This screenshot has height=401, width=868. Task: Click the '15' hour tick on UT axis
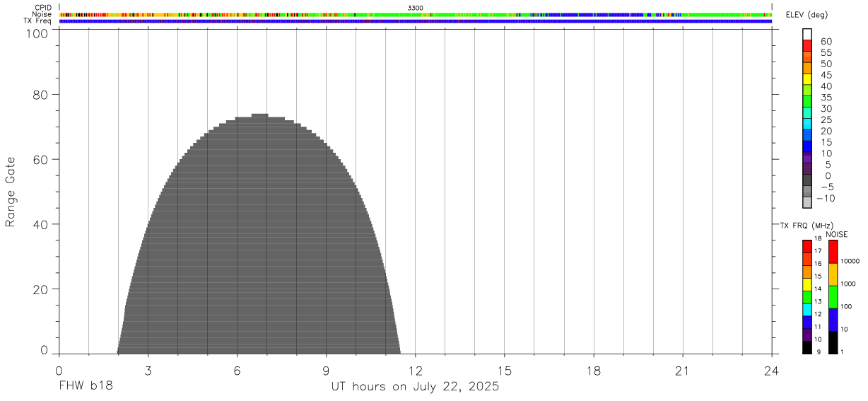click(x=505, y=371)
